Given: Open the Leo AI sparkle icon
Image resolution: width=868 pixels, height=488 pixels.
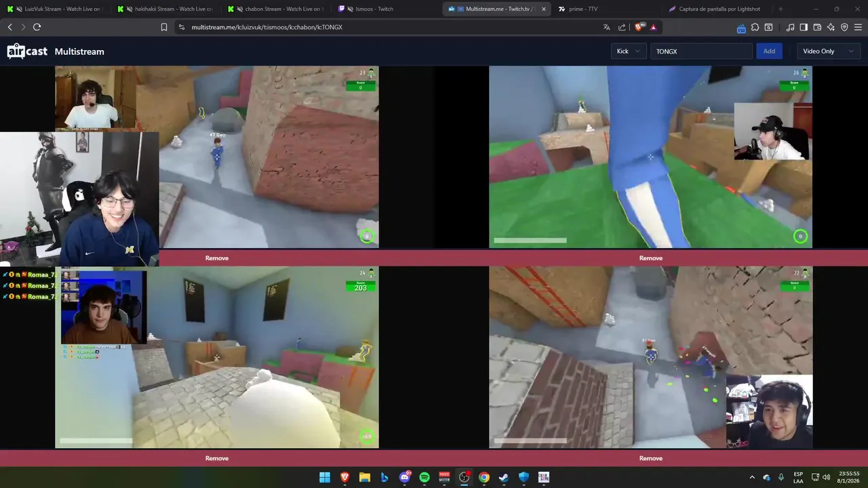Looking at the screenshot, I should coord(831,27).
